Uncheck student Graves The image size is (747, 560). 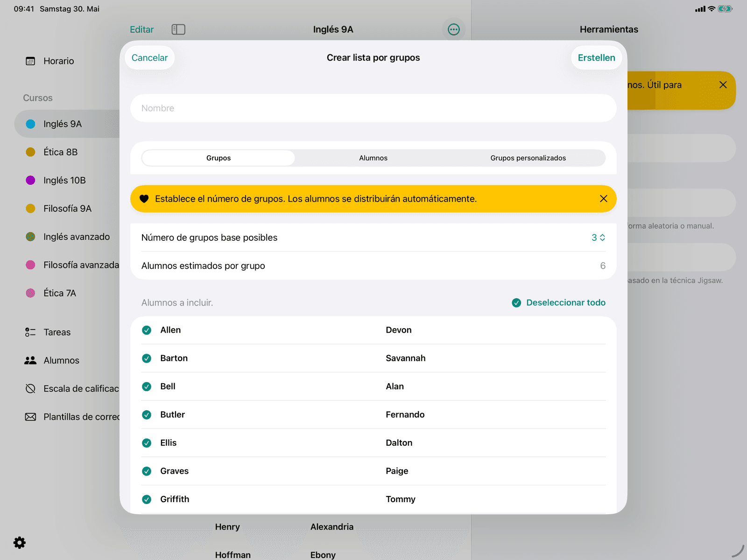click(x=147, y=471)
